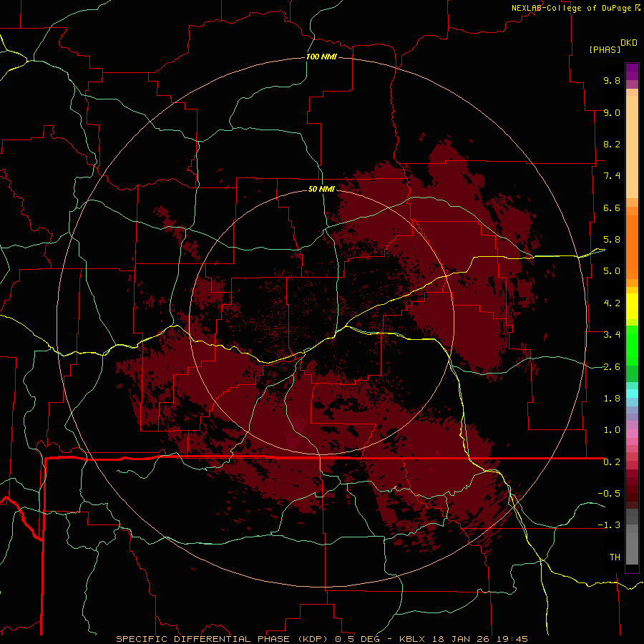The image size is (644, 644).
Task: Click the -1.3 value on the color scale
Action: [609, 525]
